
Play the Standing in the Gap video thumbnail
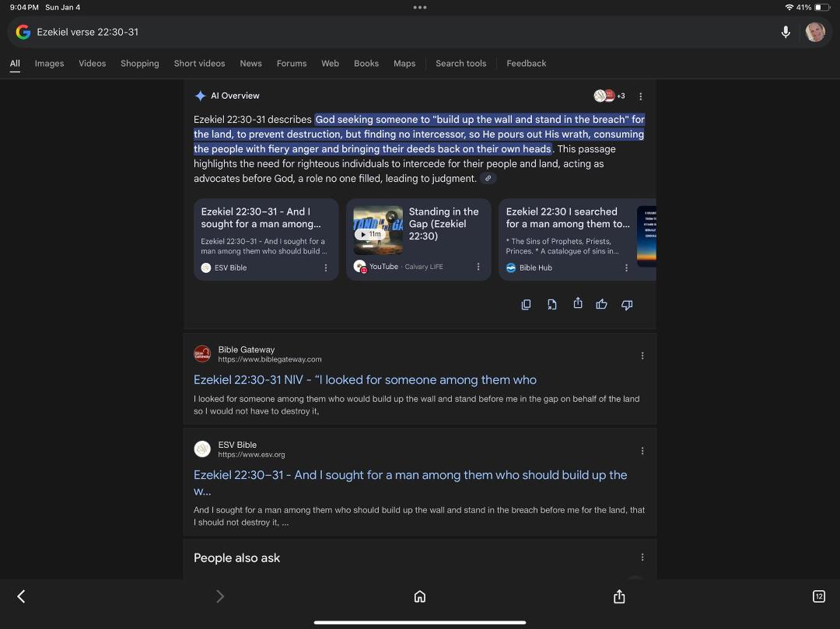(378, 231)
